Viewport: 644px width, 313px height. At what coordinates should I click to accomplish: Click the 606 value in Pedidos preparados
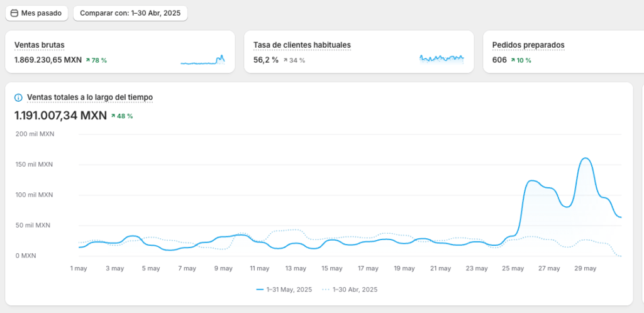click(499, 60)
